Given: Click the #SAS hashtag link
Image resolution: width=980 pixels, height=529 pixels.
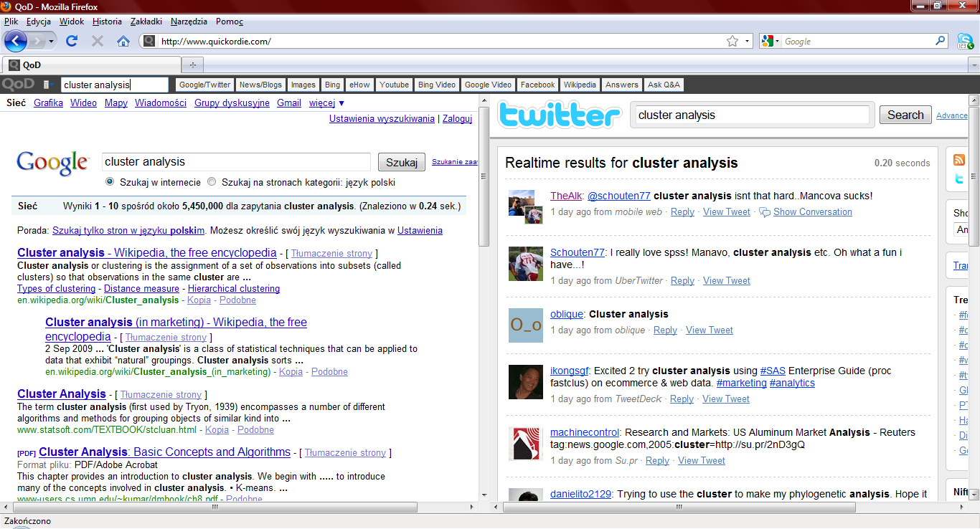Looking at the screenshot, I should 773,371.
